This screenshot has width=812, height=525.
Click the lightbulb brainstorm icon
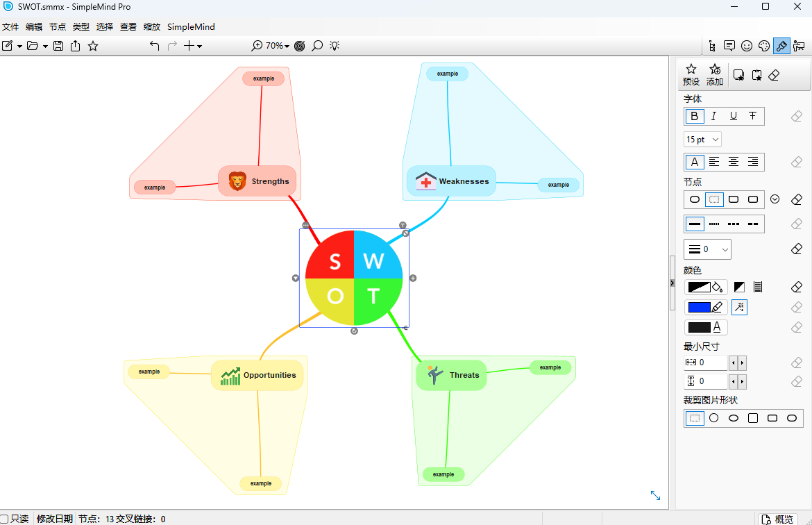pyautogui.click(x=335, y=46)
